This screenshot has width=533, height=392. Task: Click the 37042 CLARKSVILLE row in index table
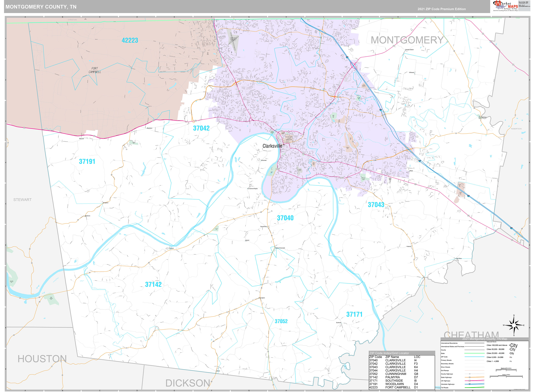pyautogui.click(x=393, y=364)
